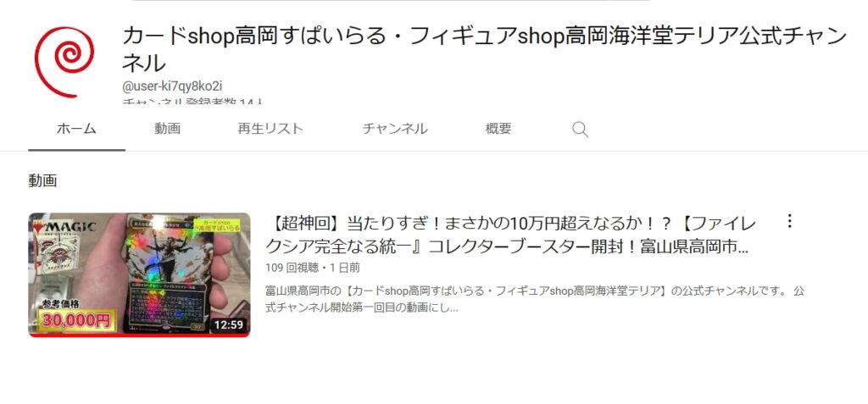Viewport: 868px width, 404px height.
Task: Click the 動画 section heading
Action: click(x=42, y=180)
